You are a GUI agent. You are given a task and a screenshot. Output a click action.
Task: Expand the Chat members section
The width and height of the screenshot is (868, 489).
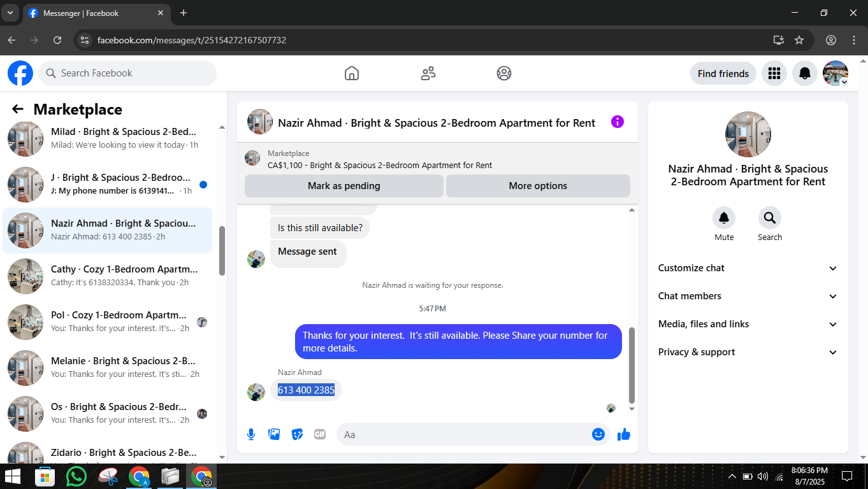tap(748, 296)
